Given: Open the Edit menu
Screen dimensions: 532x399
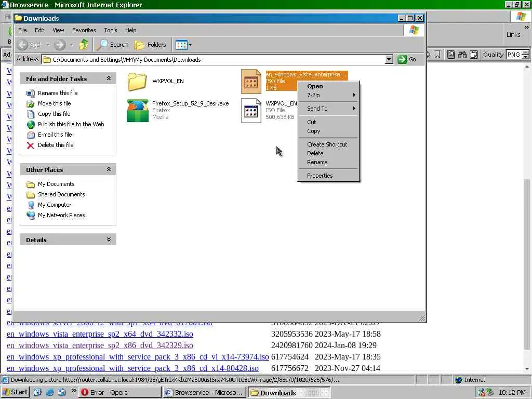Looking at the screenshot, I should tap(39, 30).
